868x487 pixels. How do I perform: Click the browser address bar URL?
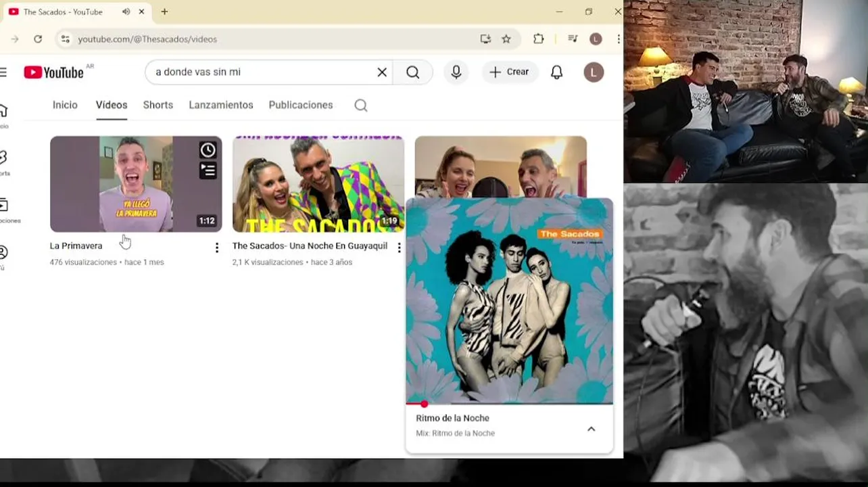click(147, 39)
